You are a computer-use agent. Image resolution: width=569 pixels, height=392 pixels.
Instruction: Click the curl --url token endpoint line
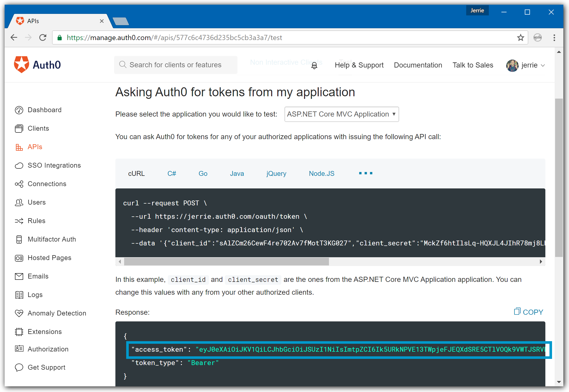click(219, 216)
